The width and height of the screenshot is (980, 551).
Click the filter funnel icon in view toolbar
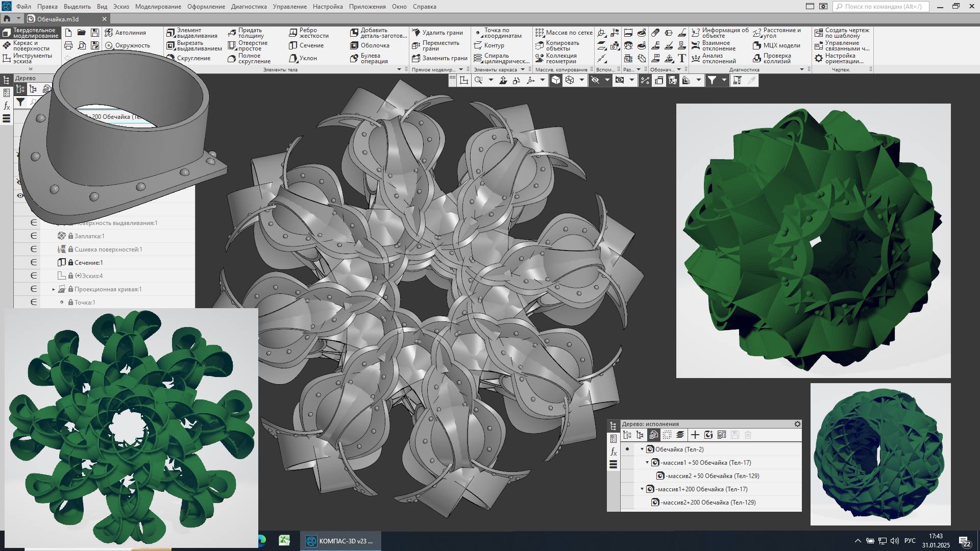tap(712, 80)
